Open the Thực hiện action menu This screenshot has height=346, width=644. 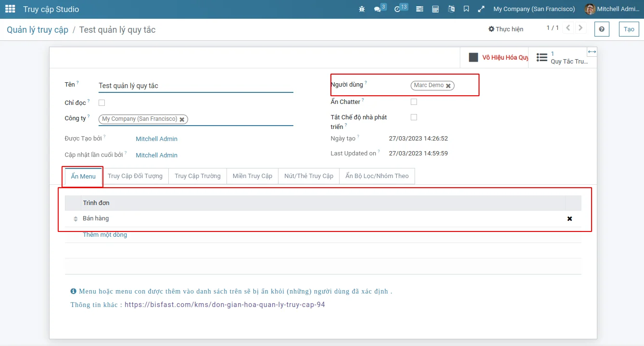coord(506,29)
